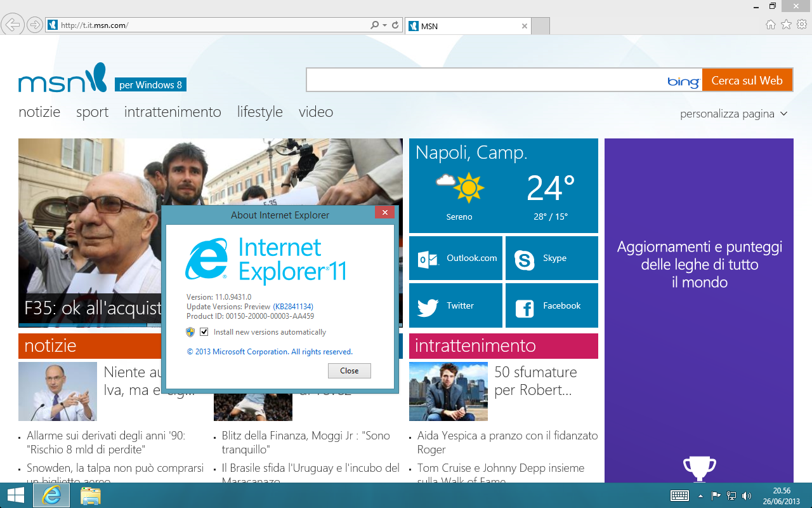Click the Internet Explorer 11 logo
The width and height of the screenshot is (812, 508).
(x=266, y=260)
